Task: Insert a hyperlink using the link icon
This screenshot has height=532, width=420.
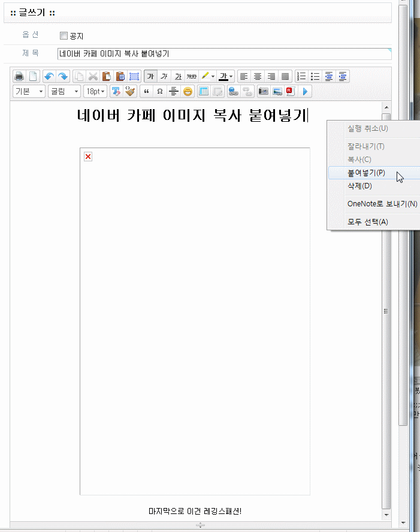Action: pyautogui.click(x=233, y=92)
